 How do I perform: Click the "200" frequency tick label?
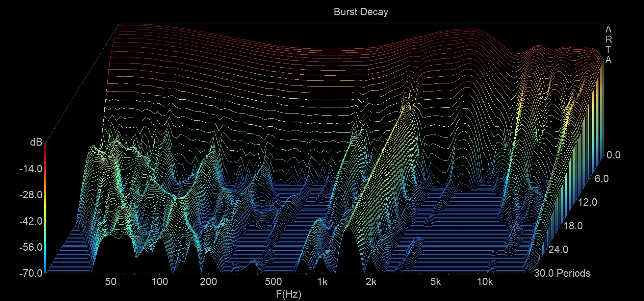point(208,281)
